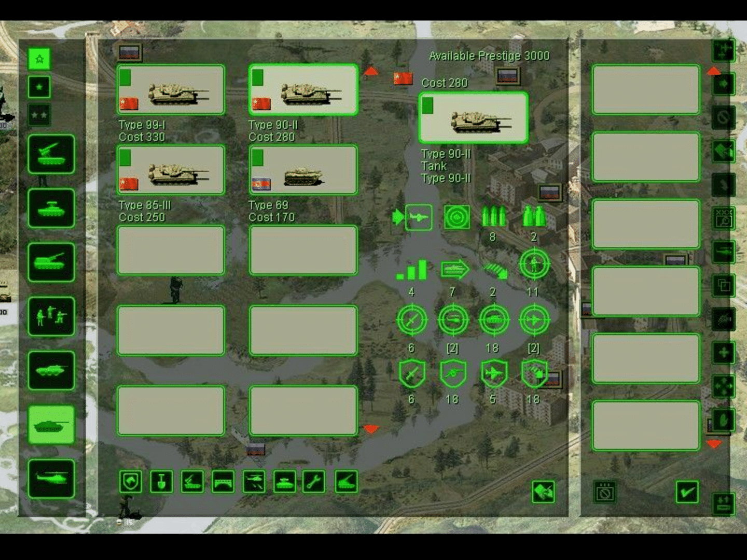Click the disband unit calendar-cancel button

coord(604,492)
